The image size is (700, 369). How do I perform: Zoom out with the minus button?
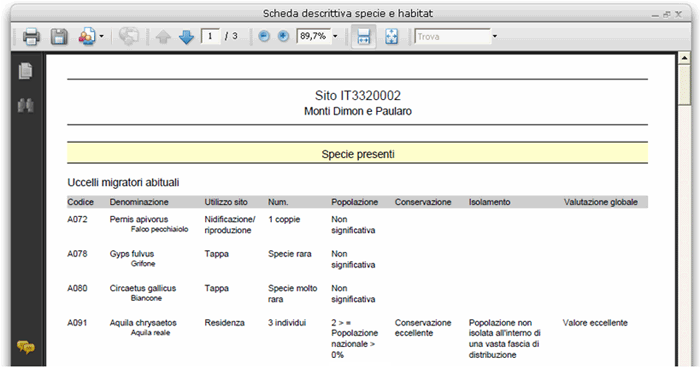(264, 36)
